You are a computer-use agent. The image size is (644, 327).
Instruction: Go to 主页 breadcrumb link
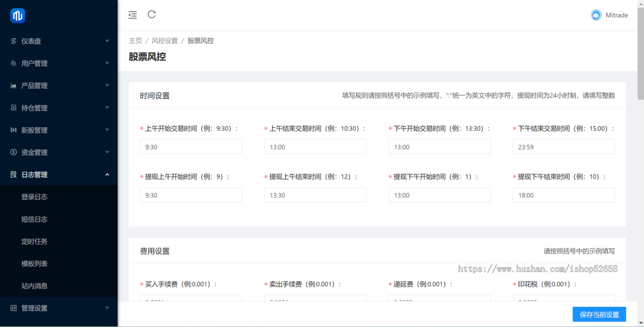point(135,41)
